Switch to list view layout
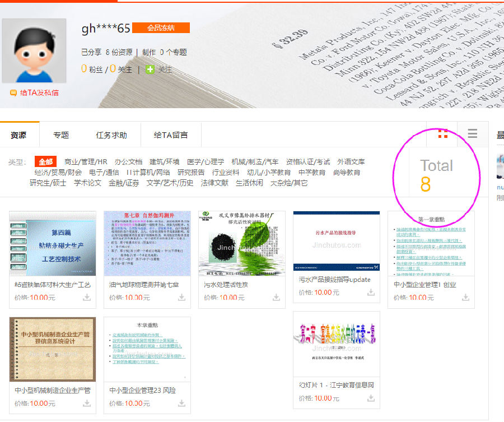Viewport: 504px width, 422px height. (x=472, y=133)
